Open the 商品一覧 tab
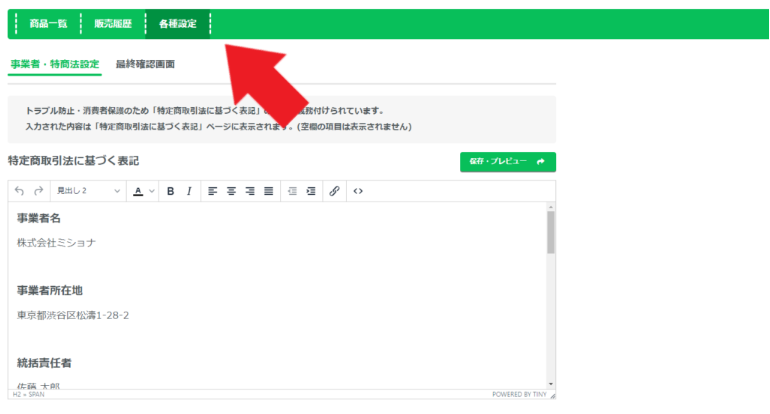770x414 pixels. click(x=48, y=24)
